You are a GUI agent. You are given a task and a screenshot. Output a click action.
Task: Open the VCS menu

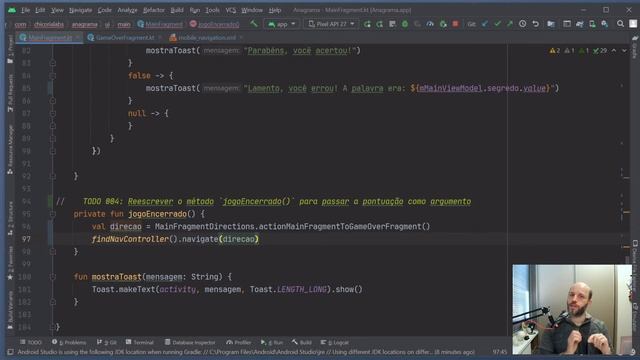[231, 10]
